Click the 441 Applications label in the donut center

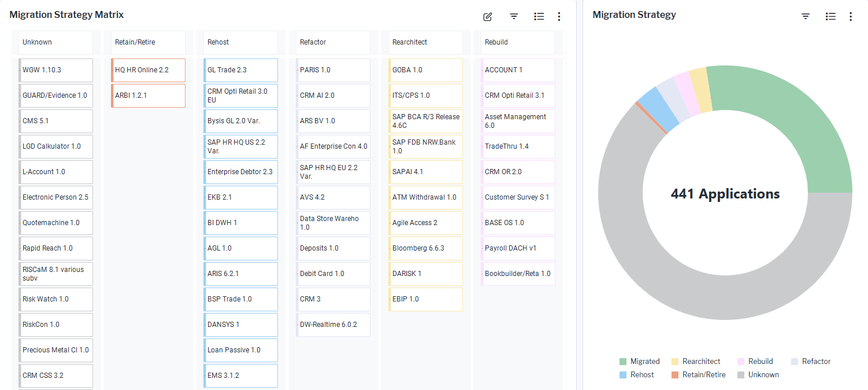click(725, 193)
